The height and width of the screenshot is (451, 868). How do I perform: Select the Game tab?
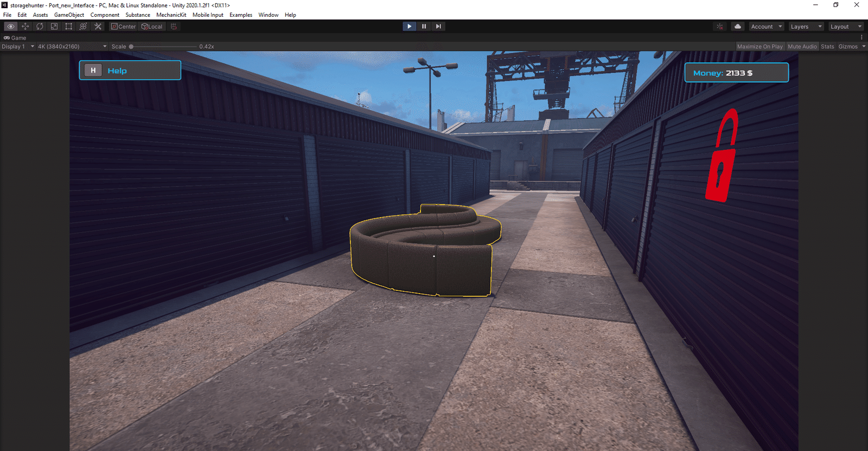pos(15,37)
